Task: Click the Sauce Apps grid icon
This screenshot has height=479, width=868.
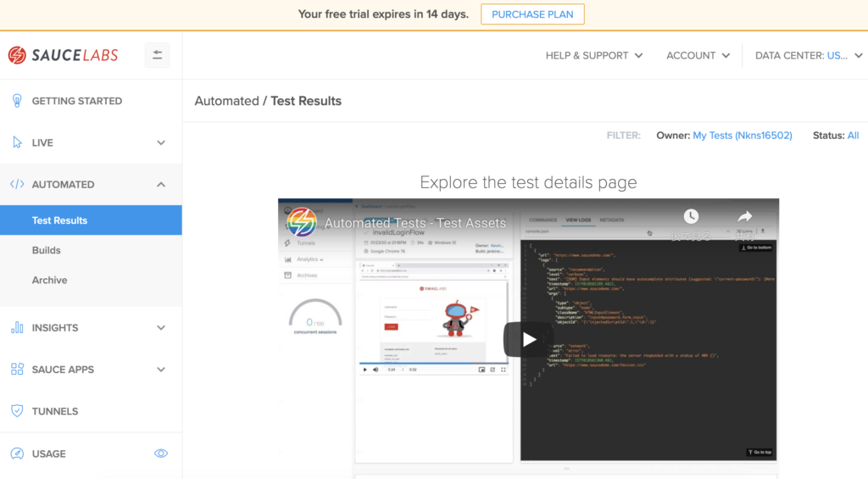Action: point(17,370)
